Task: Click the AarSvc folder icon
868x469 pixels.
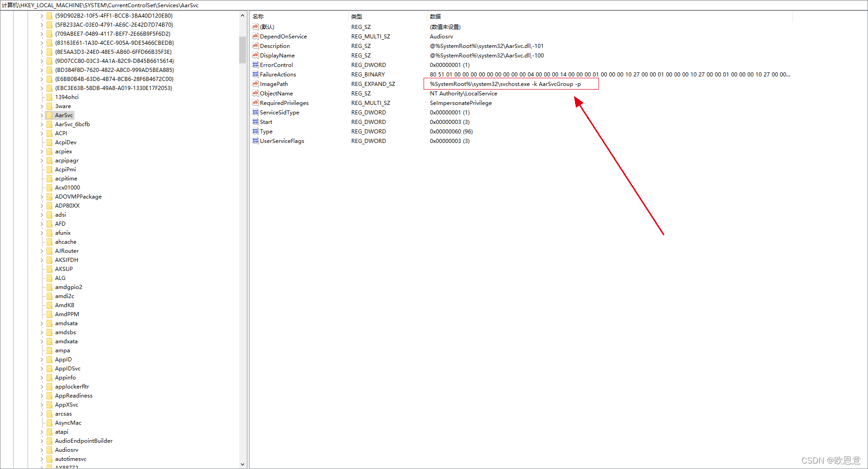Action: [49, 115]
